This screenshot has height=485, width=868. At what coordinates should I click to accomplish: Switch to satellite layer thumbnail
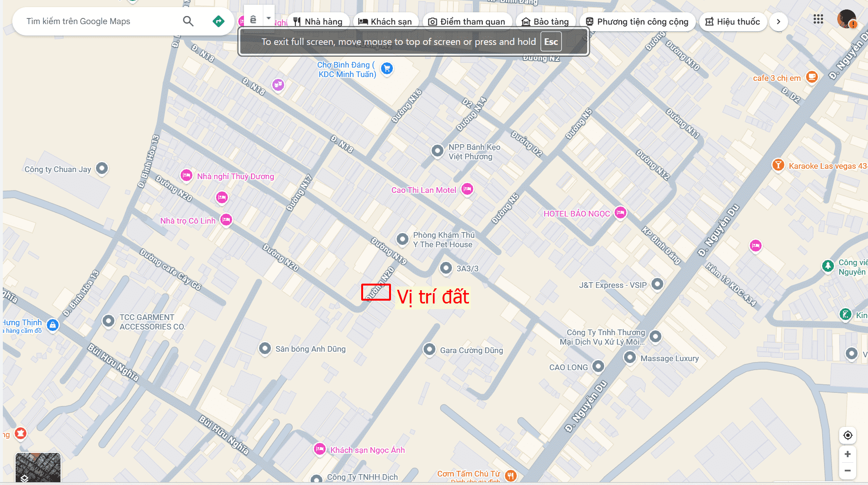[38, 468]
